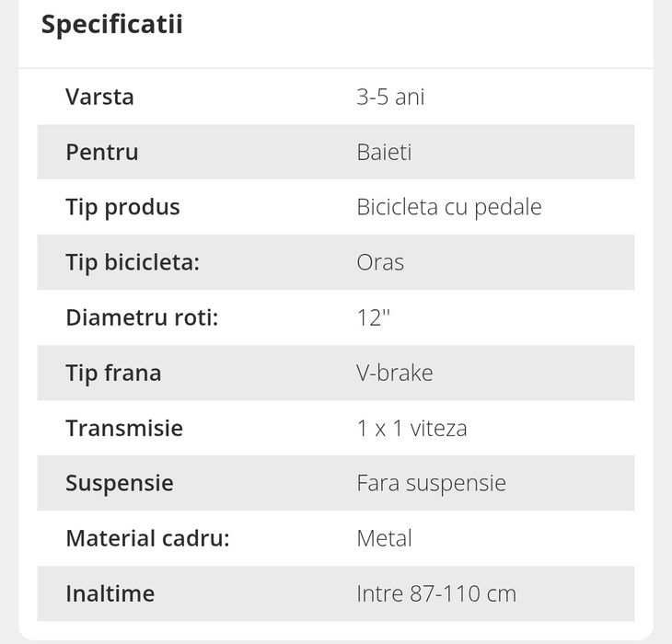This screenshot has width=672, height=644.
Task: Click the Metal frame material value
Action: tap(384, 538)
